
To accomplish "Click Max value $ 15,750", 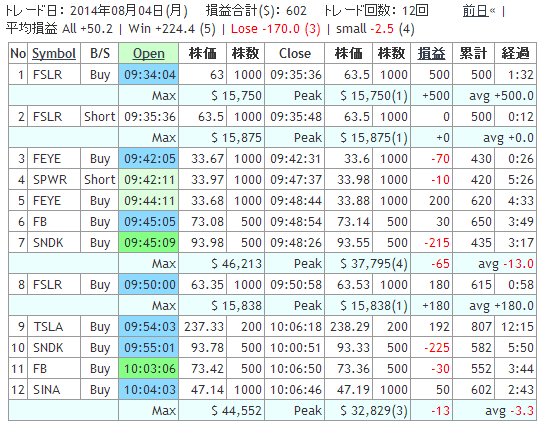I will [x=236, y=96].
